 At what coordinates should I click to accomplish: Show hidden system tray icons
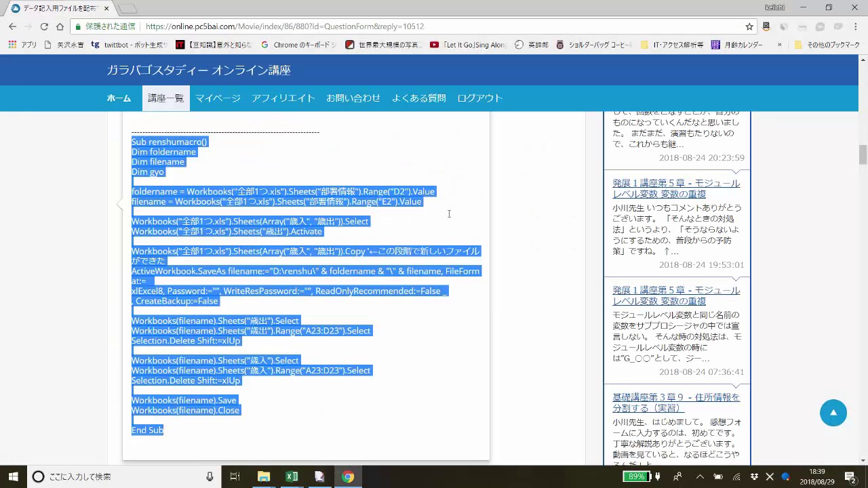(700, 476)
